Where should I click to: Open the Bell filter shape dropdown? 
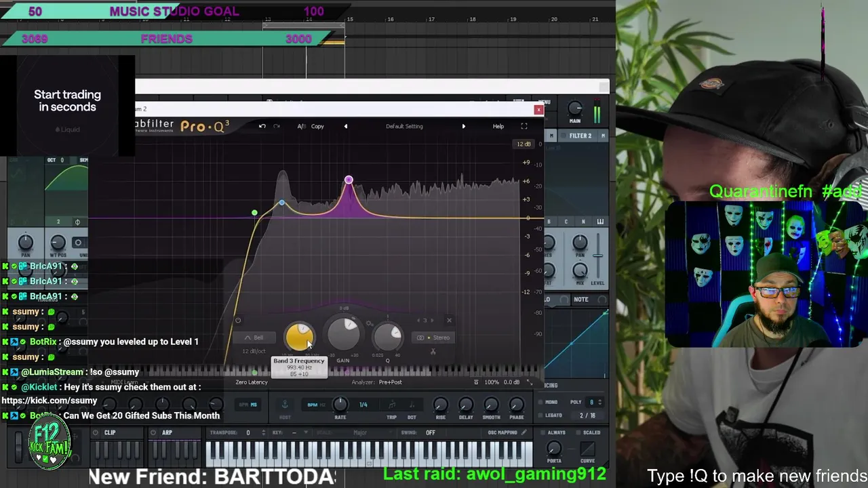coord(254,338)
